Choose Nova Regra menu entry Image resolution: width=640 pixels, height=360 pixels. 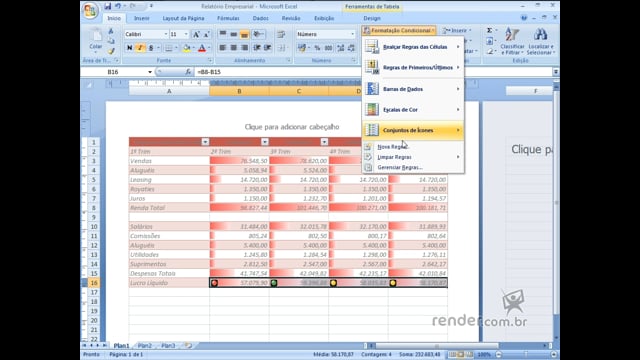[x=413, y=147]
